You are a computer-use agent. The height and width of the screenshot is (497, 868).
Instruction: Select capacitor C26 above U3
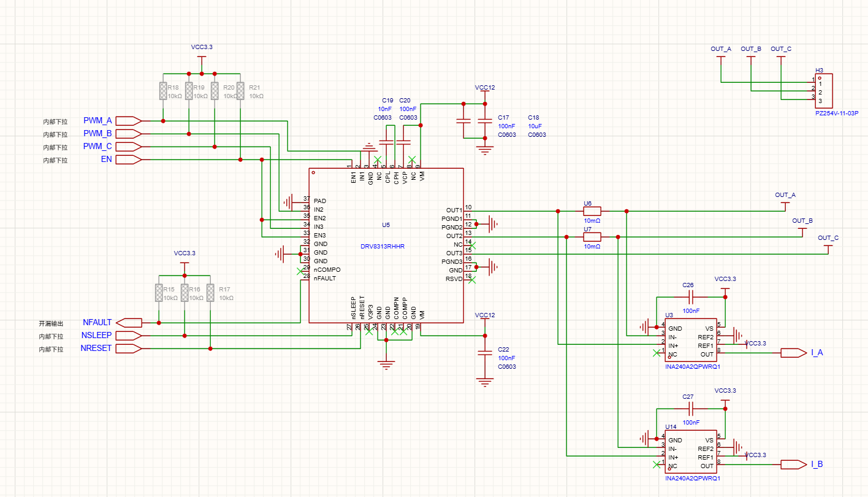pyautogui.click(x=691, y=297)
